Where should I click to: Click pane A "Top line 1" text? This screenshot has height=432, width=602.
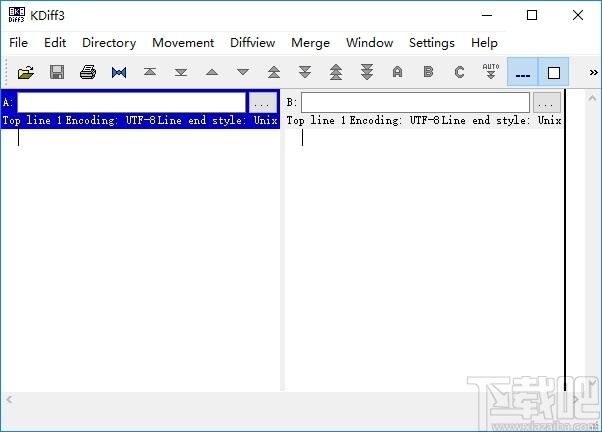tap(32, 121)
